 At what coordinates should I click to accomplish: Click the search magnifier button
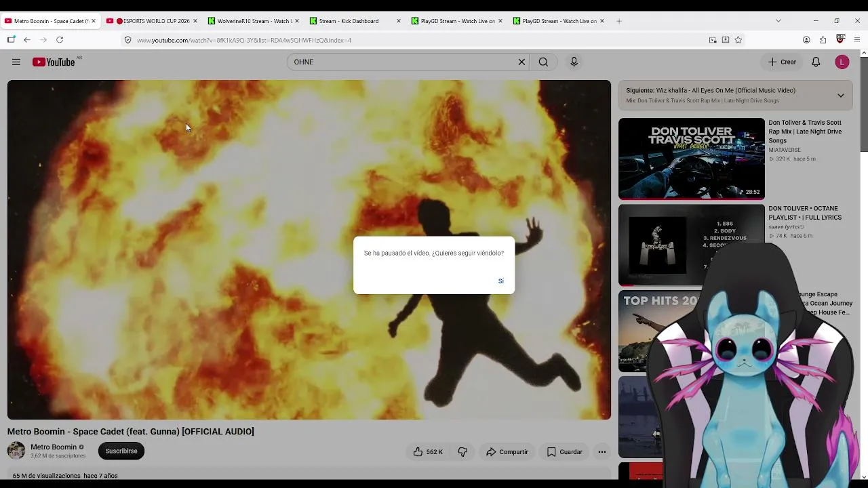click(x=543, y=62)
